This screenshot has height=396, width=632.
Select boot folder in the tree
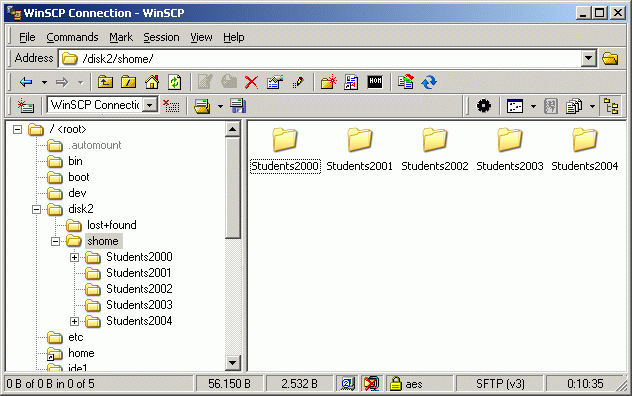(79, 177)
